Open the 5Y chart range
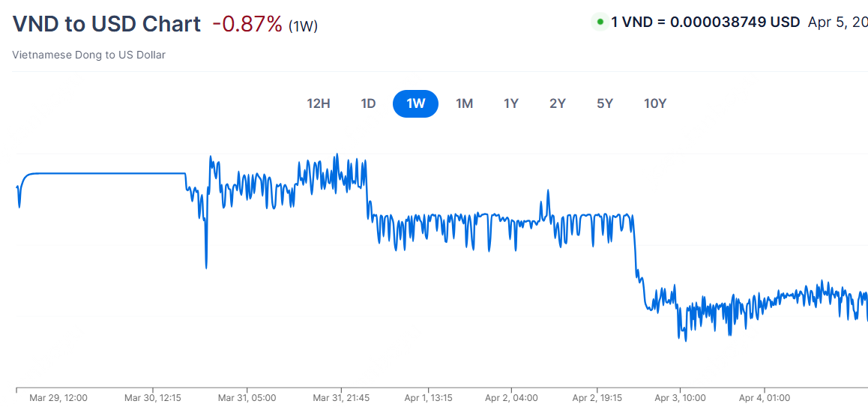The height and width of the screenshot is (407, 868). click(605, 103)
